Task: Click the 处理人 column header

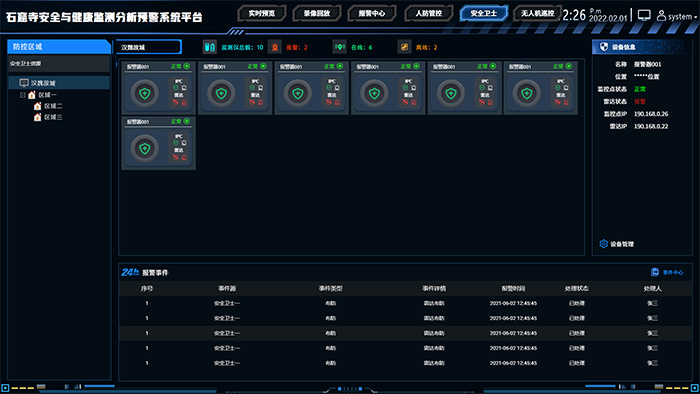Action: [x=652, y=288]
